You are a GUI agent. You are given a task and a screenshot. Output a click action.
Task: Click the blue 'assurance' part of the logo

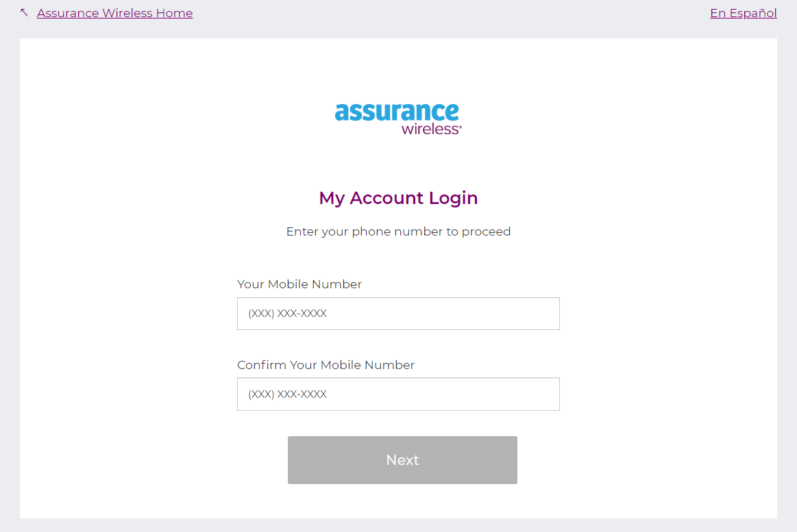point(396,113)
